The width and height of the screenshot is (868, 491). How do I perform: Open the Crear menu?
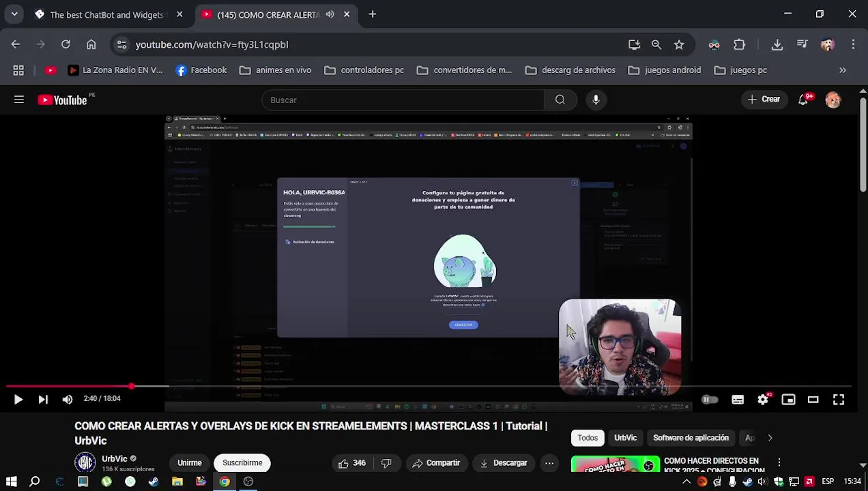pos(764,100)
